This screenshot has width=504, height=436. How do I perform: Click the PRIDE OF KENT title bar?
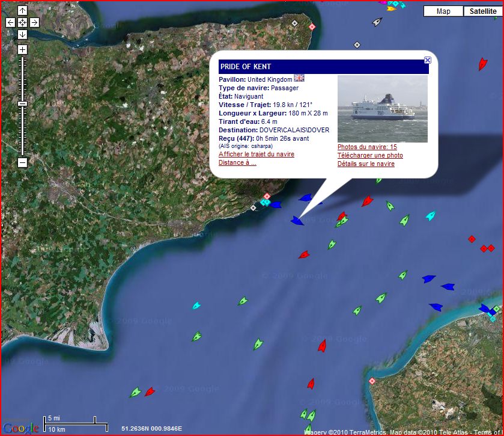324,67
